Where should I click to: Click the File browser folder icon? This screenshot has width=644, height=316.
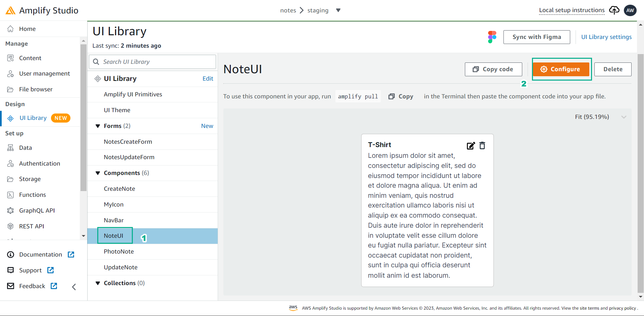(x=10, y=89)
